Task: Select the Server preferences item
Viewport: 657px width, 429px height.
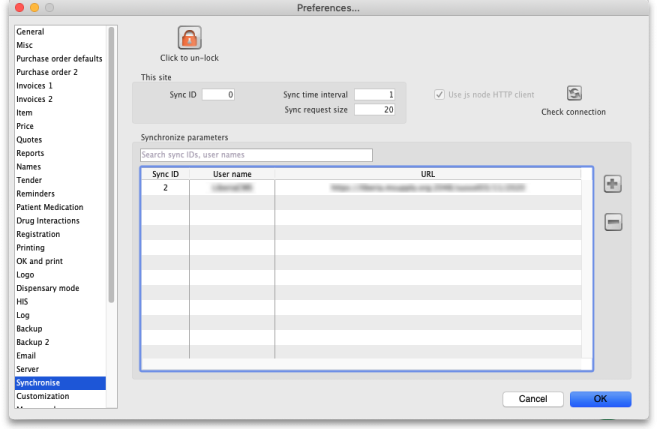Action: pos(28,369)
